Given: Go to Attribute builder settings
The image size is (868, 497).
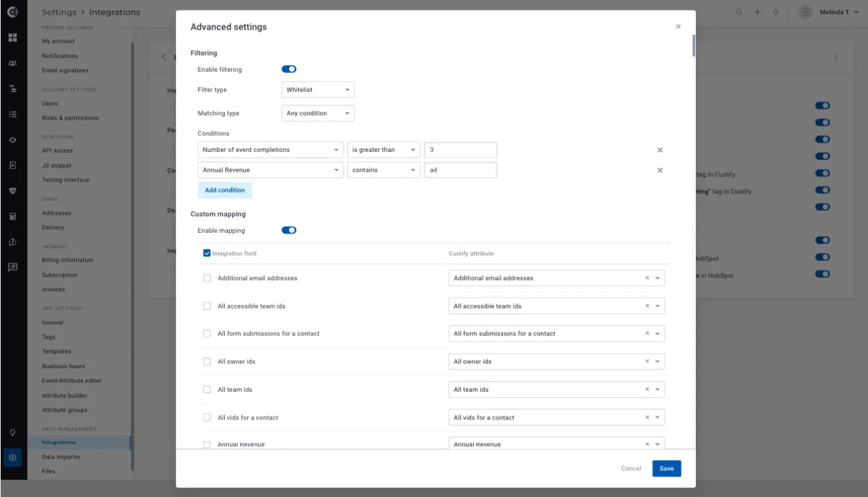Looking at the screenshot, I should [64, 396].
